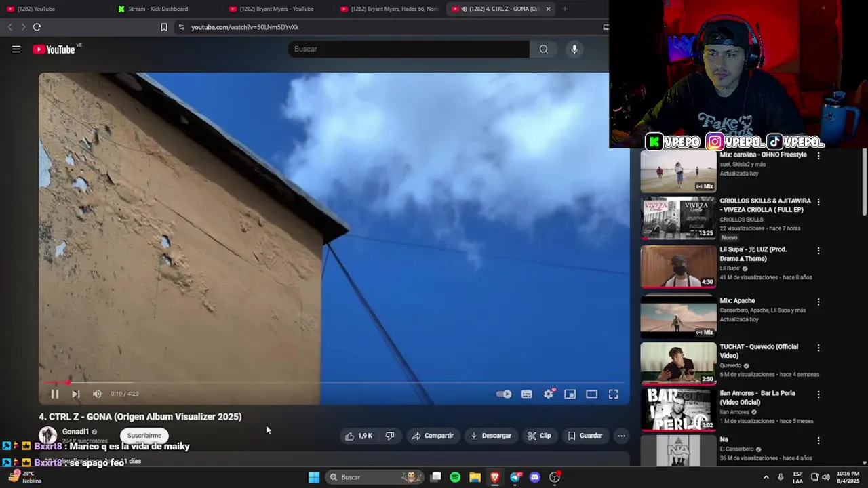Open the TUCHAT - Quevedo video title
Viewport: 868px width, 488px height.
[759, 351]
